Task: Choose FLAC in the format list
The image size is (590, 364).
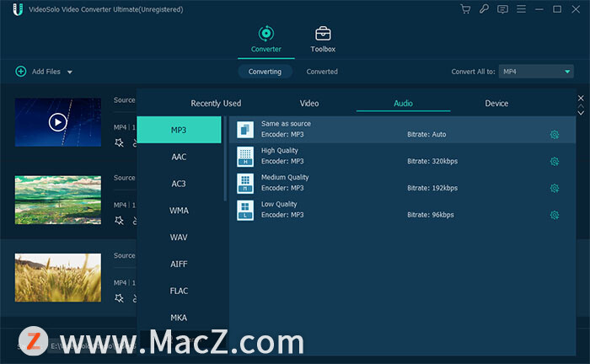Action: [x=179, y=291]
